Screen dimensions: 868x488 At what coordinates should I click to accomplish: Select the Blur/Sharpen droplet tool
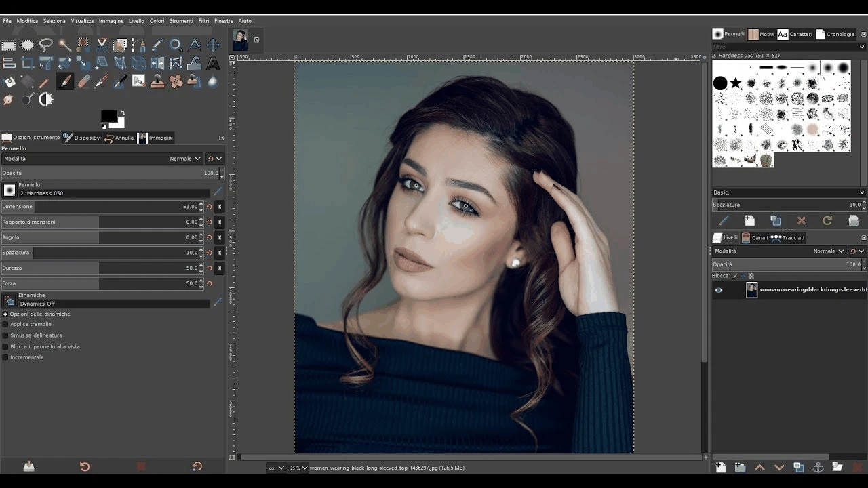pyautogui.click(x=213, y=82)
